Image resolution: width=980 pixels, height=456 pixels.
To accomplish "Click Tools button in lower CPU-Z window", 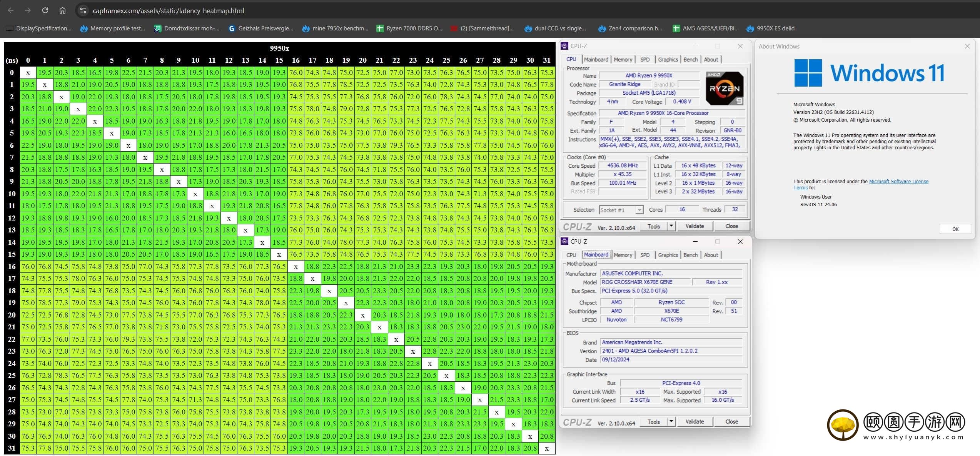I will (x=653, y=421).
